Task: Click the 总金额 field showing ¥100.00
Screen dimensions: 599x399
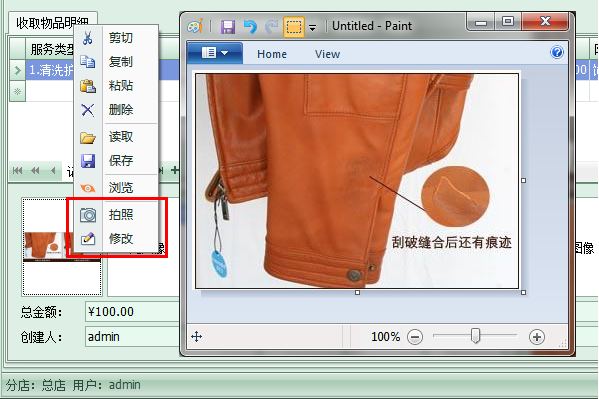Action: coord(132,311)
